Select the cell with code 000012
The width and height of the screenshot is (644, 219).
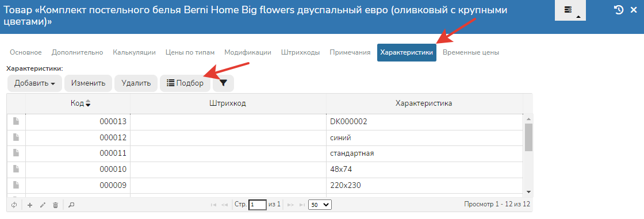78,137
